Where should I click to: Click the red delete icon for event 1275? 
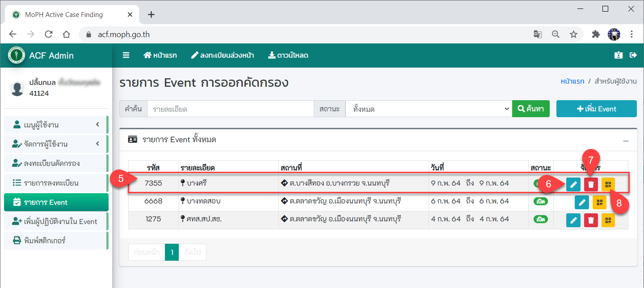click(591, 220)
